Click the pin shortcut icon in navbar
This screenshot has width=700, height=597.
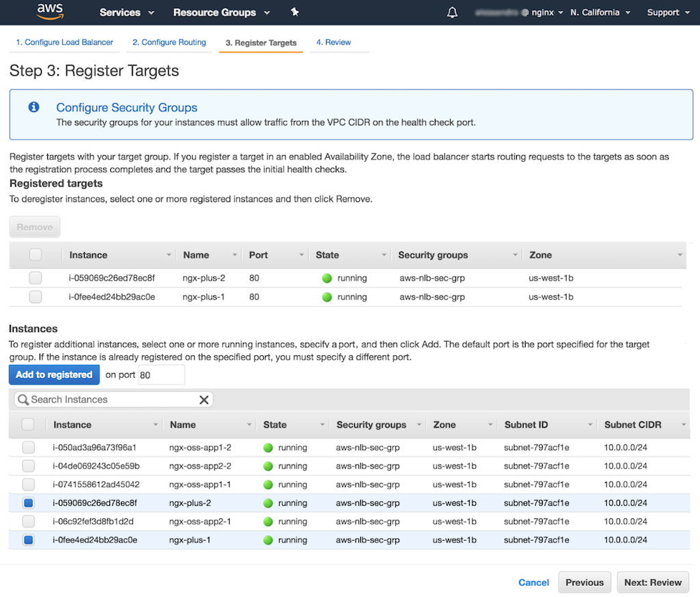(295, 12)
